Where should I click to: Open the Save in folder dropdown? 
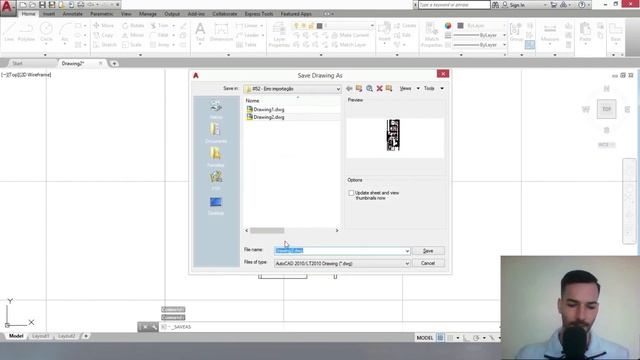(292, 89)
